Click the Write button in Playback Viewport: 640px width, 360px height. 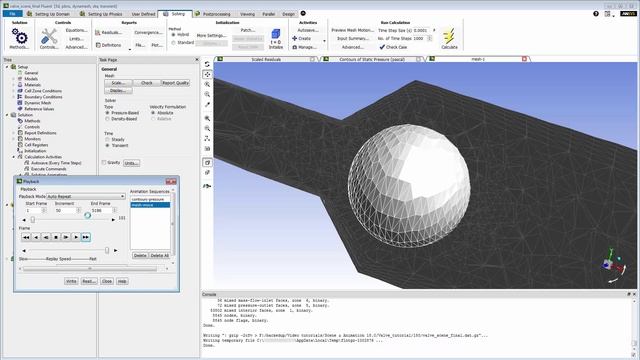[x=71, y=281]
